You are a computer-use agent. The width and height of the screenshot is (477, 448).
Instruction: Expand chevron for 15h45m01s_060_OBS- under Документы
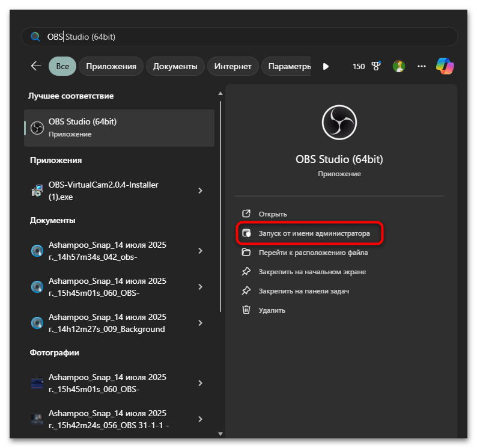point(200,287)
